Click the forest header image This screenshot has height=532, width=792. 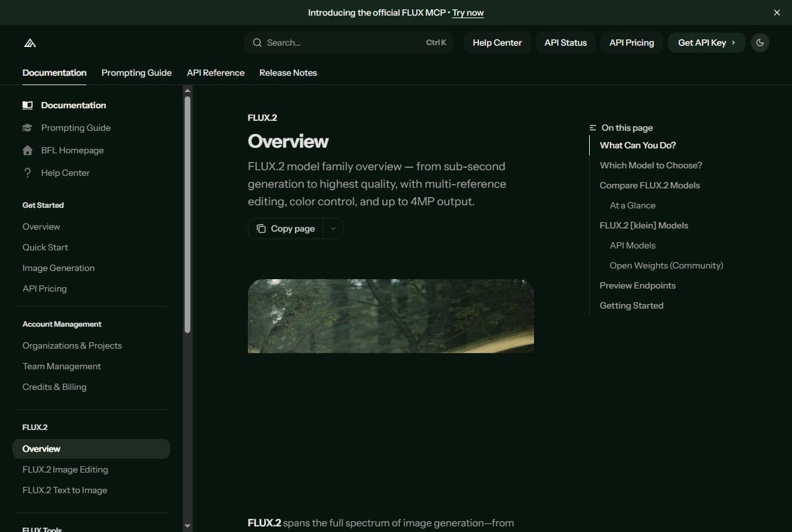(391, 316)
